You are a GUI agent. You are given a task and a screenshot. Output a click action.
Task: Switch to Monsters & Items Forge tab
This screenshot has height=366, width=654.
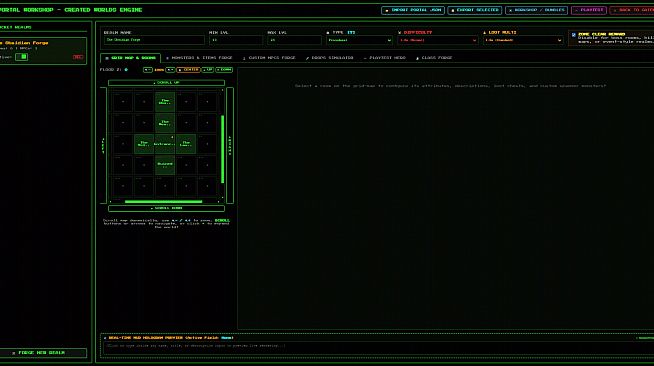pyautogui.click(x=199, y=58)
